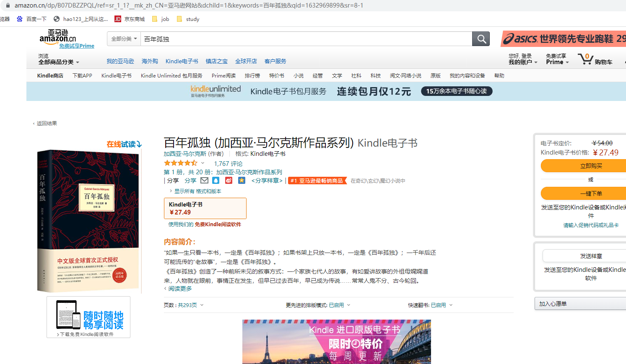Click the address bar lock icon
The height and width of the screenshot is (364, 626).
(x=7, y=5)
